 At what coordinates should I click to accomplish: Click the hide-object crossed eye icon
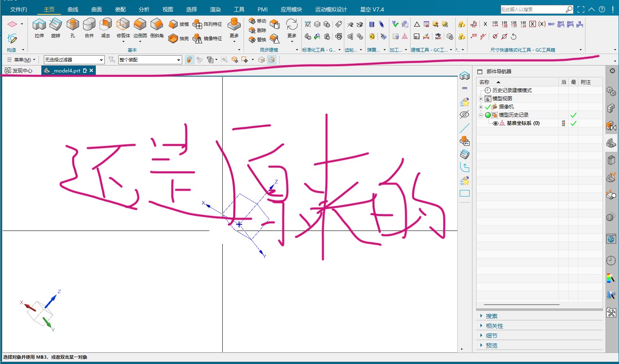(464, 115)
